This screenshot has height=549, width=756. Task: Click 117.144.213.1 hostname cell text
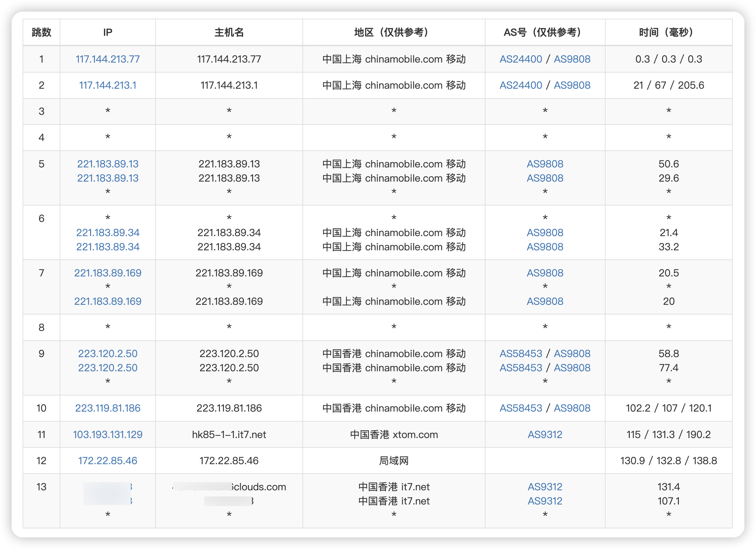click(229, 85)
